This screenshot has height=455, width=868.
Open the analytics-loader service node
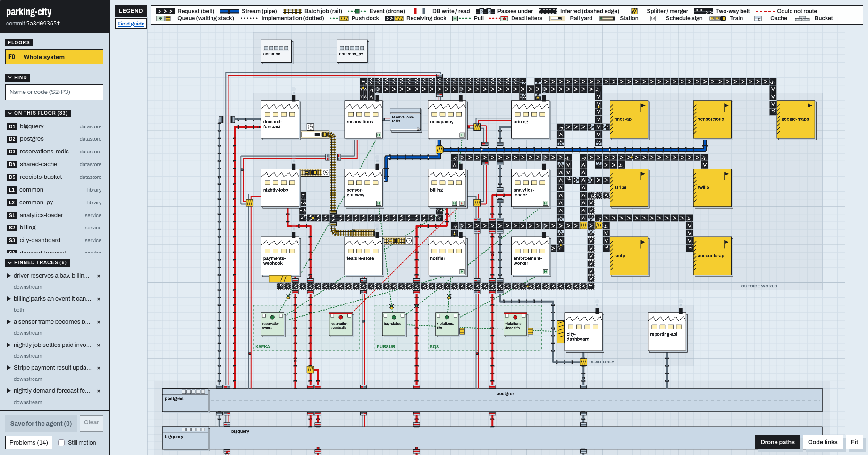pyautogui.click(x=531, y=188)
